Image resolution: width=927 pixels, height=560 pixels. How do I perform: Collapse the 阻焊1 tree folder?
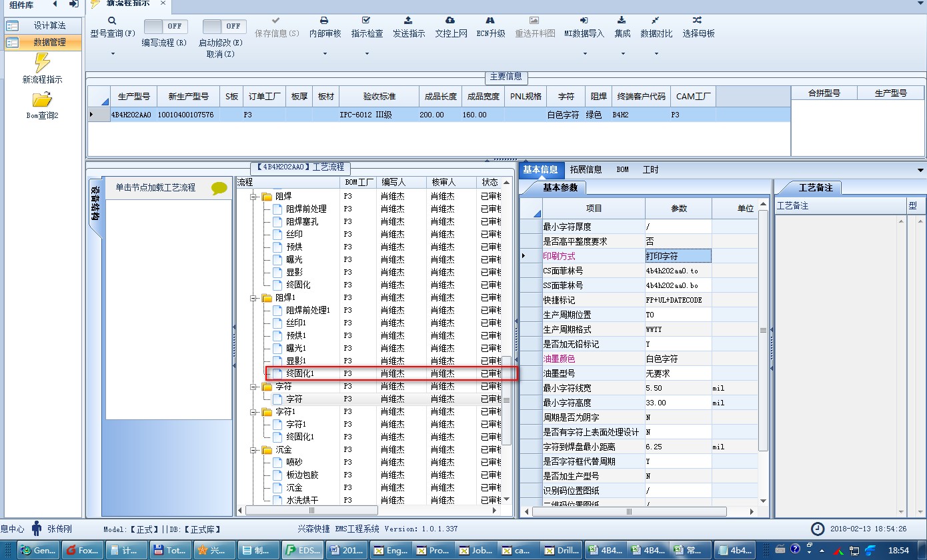click(253, 297)
